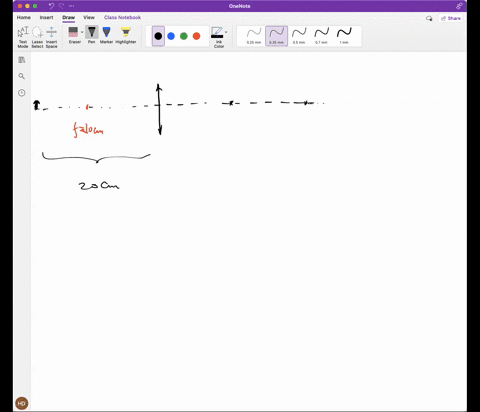Switch to the Insert tab
480x412 pixels.
coord(46,17)
